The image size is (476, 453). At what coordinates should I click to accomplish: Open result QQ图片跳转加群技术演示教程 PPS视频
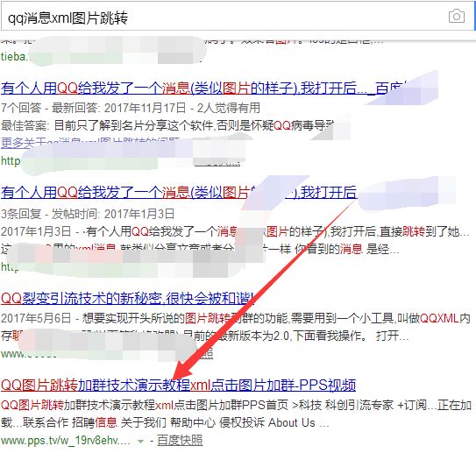tap(178, 385)
